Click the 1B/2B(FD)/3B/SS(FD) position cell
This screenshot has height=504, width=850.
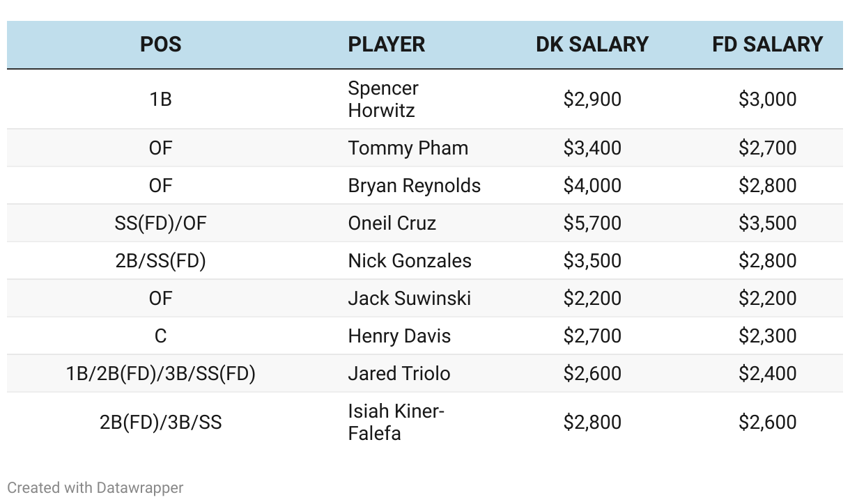pyautogui.click(x=160, y=374)
